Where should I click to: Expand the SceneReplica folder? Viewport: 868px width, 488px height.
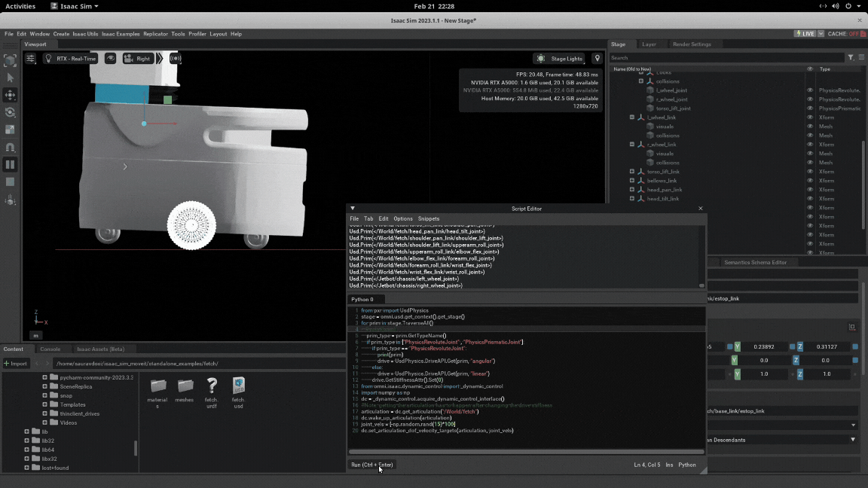click(45, 387)
